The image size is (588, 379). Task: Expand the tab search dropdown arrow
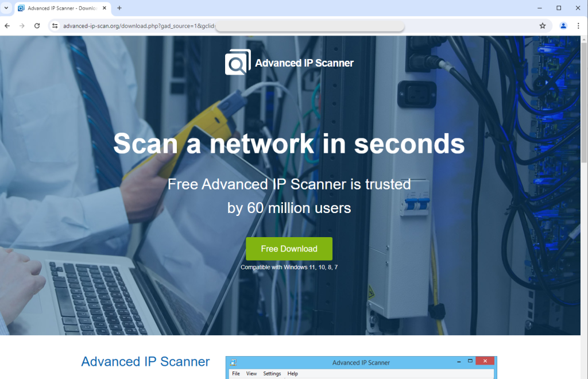click(x=6, y=8)
